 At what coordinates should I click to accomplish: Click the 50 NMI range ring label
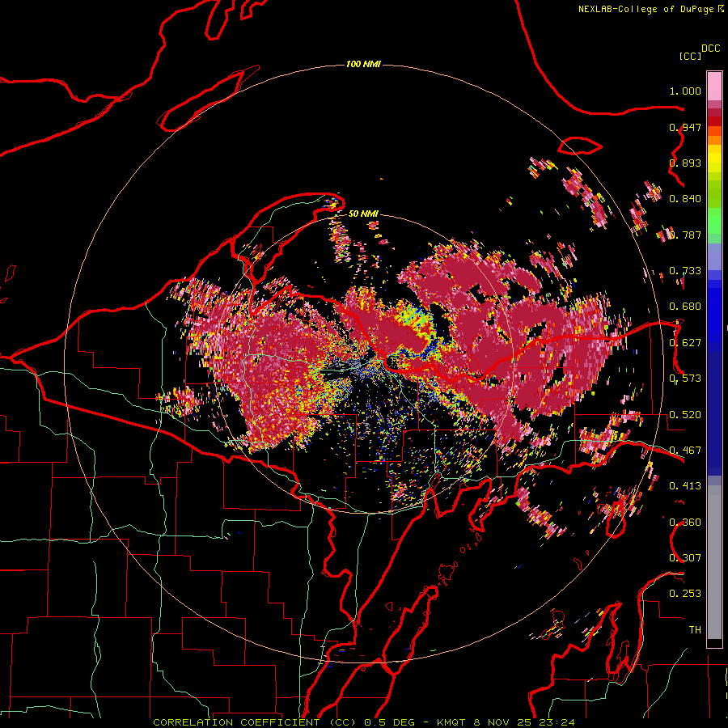click(x=363, y=214)
